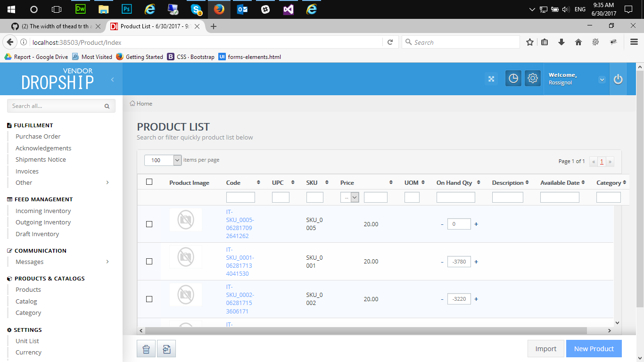Click the New Product button
This screenshot has height=362, width=644.
point(594,349)
